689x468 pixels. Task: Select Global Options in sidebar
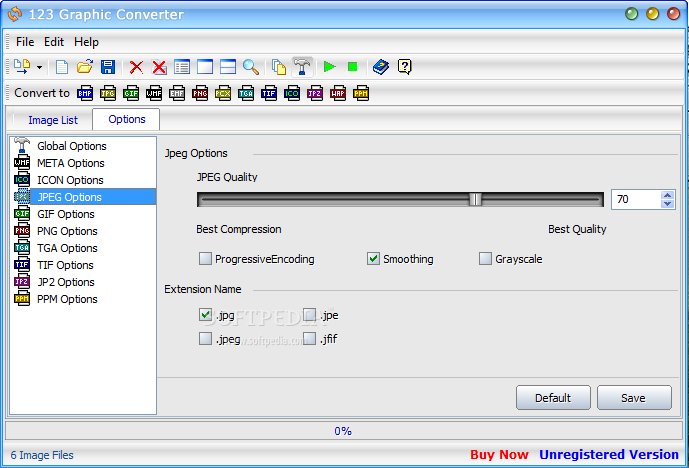pyautogui.click(x=72, y=146)
